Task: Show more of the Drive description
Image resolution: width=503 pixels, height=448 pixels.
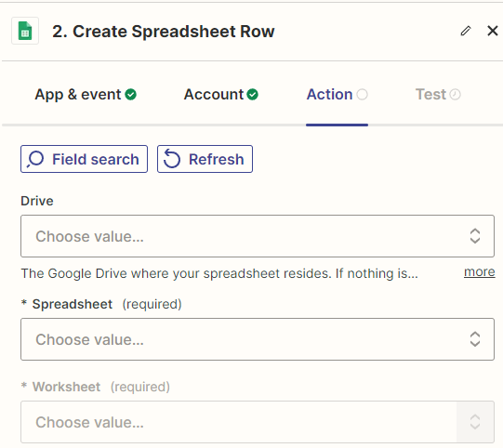Action: pyautogui.click(x=479, y=272)
